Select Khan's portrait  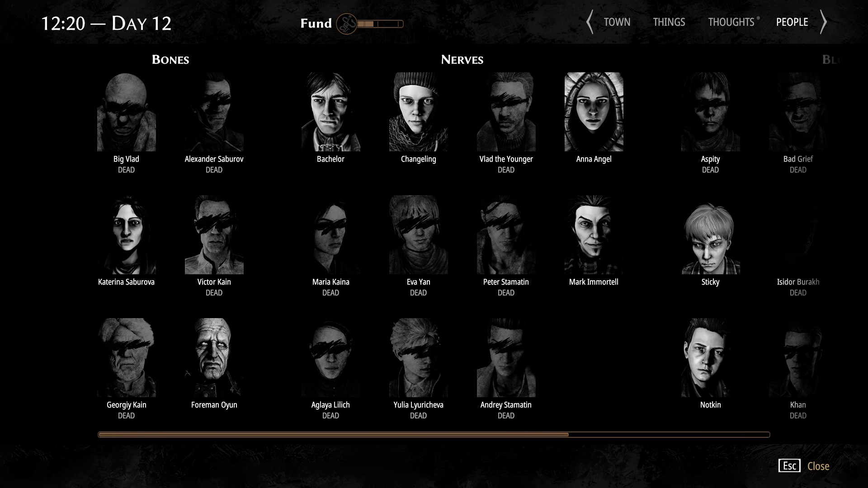tap(798, 357)
